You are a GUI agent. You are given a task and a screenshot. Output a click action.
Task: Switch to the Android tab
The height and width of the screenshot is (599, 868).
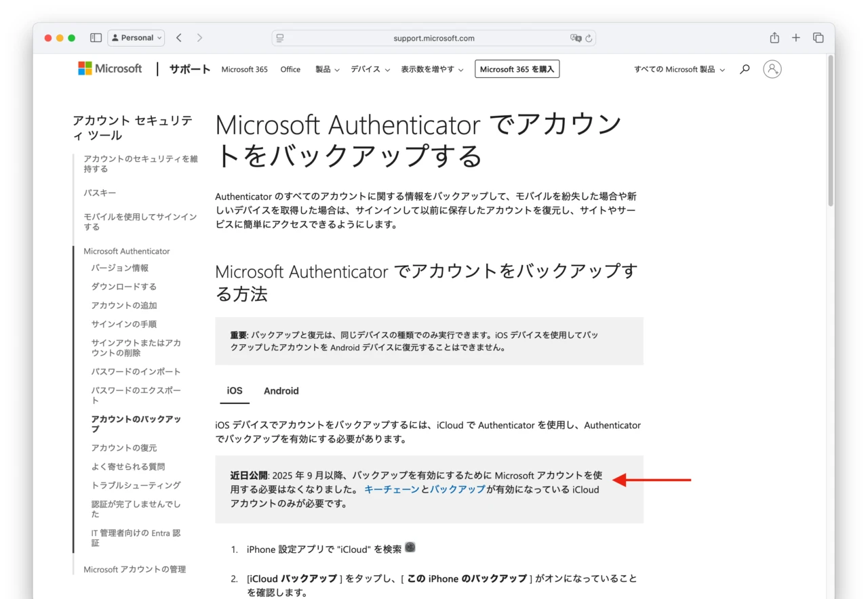(281, 391)
